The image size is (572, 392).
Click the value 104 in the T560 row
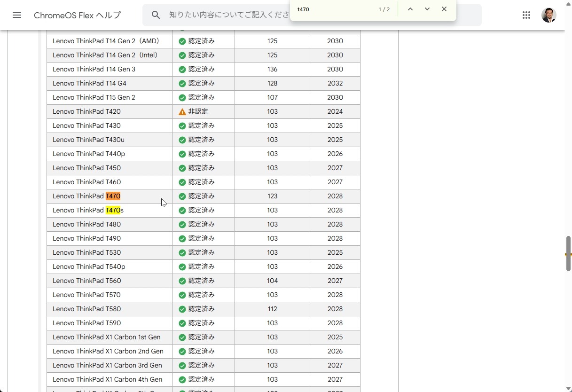click(x=272, y=281)
